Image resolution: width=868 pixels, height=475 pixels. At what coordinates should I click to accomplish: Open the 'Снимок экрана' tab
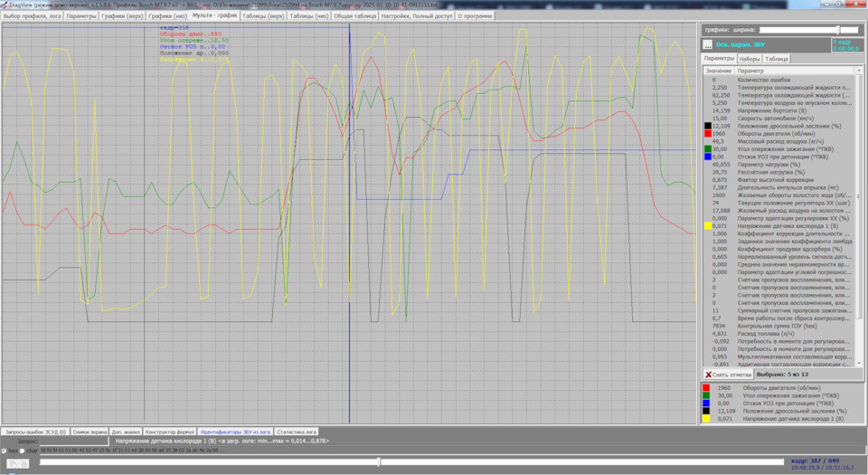pos(90,432)
